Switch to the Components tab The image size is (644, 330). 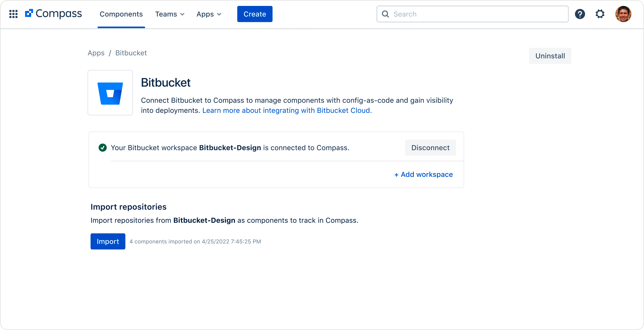tap(121, 14)
